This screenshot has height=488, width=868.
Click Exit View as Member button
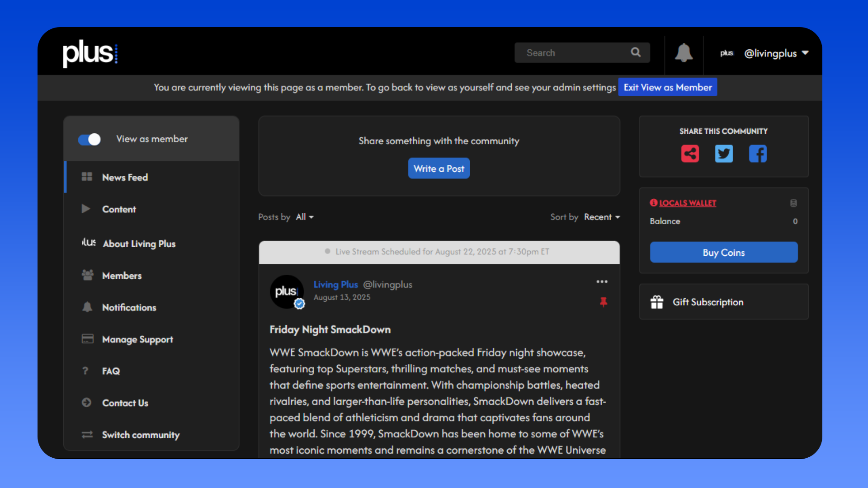[x=668, y=87]
